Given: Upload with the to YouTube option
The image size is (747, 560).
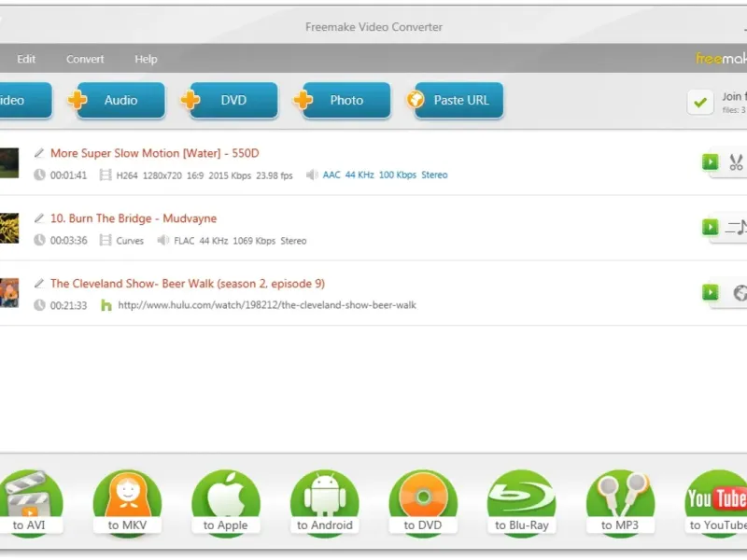Looking at the screenshot, I should click(x=716, y=504).
